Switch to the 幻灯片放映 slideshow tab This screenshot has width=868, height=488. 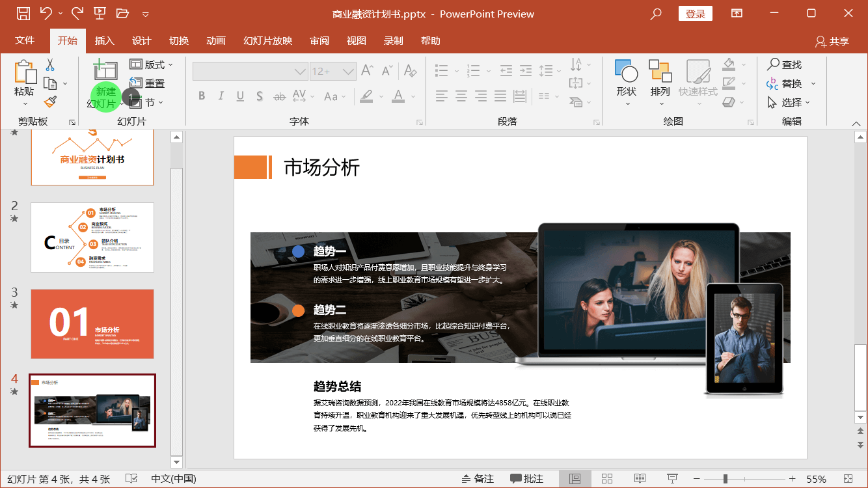[267, 40]
